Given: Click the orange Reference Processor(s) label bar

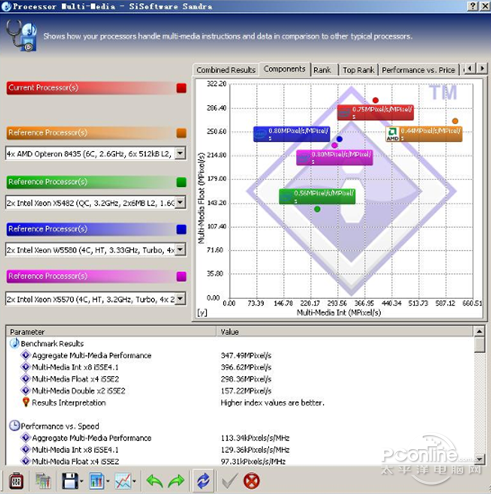Looking at the screenshot, I should [x=91, y=133].
